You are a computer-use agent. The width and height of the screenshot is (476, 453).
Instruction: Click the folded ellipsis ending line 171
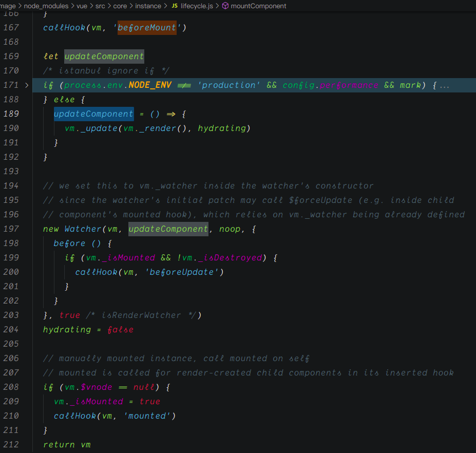[445, 85]
